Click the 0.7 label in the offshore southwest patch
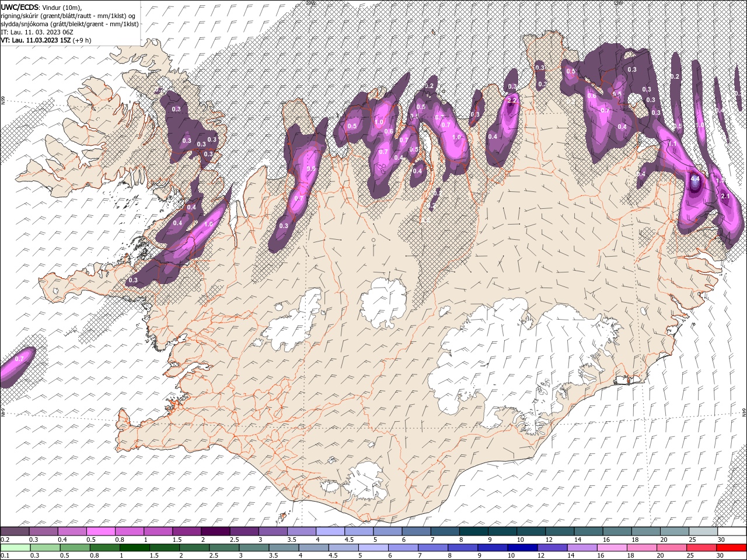This screenshot has width=747, height=560. (x=19, y=359)
